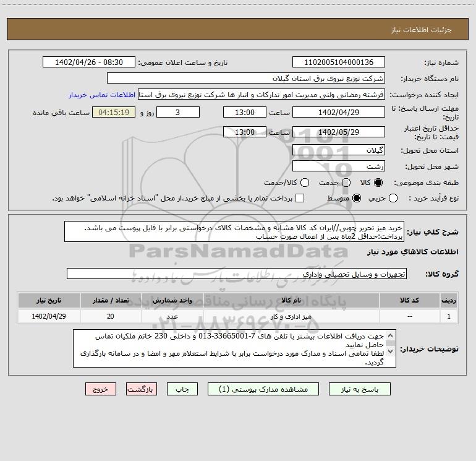Open اطلاعات تماس خریدار contact link
Viewport: 476px width, 461px height.
pos(102,95)
